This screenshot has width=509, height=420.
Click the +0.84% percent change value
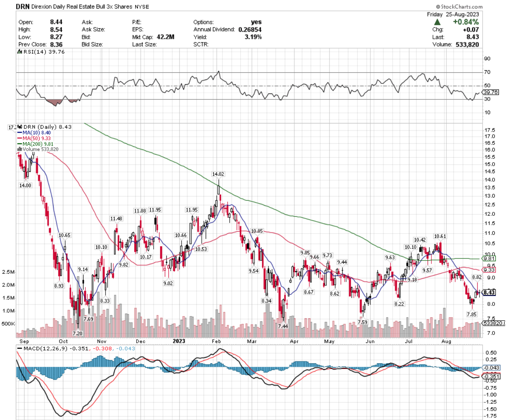point(466,22)
